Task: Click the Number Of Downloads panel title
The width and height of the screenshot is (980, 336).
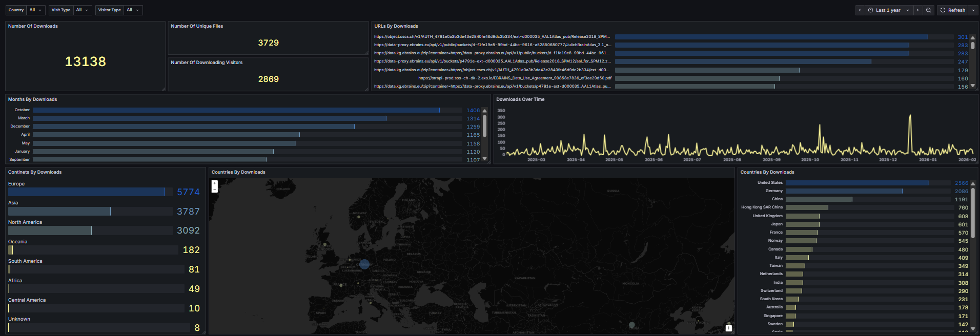Action: pyautogui.click(x=33, y=26)
